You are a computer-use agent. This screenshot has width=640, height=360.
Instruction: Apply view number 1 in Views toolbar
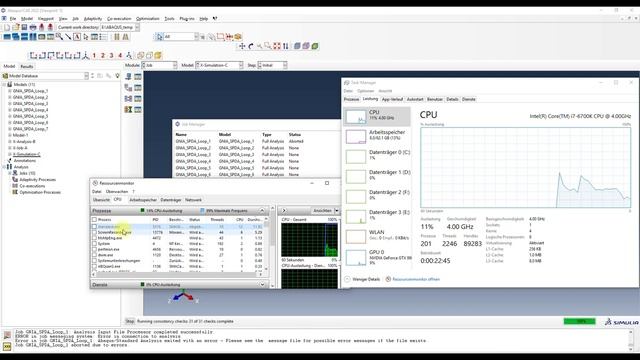point(94,56)
